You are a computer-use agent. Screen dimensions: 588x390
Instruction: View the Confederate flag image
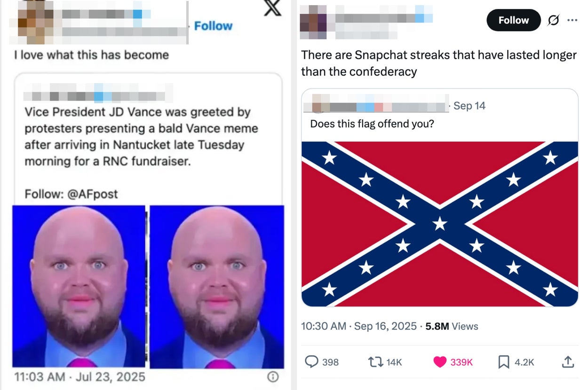pos(440,224)
